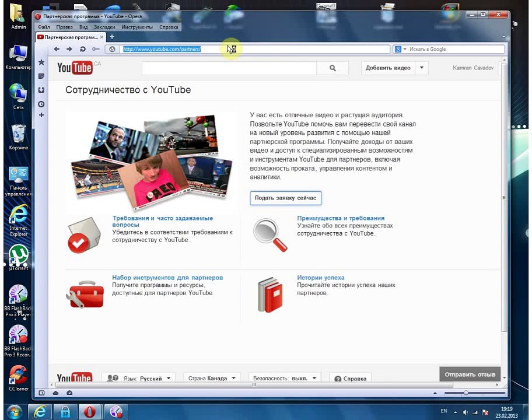532x420 pixels.
Task: Click Добавить видео button
Action: click(x=388, y=68)
